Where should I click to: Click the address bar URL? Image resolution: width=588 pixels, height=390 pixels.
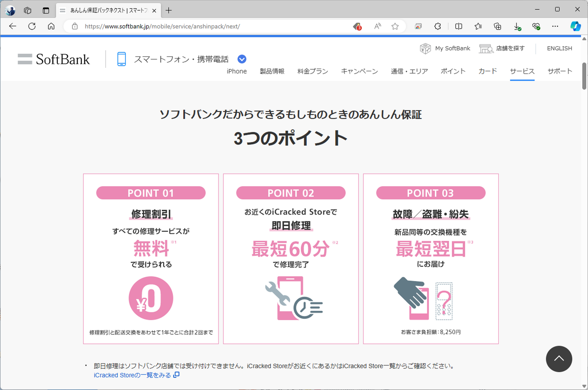(162, 26)
